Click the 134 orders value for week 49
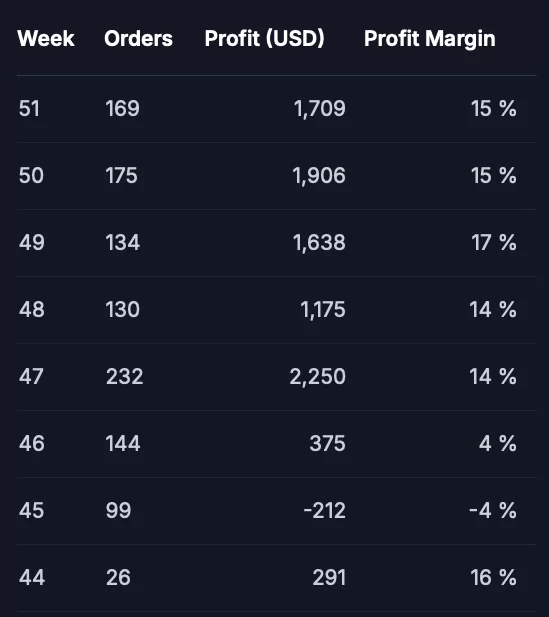Screen dimensions: 549x617 pos(122,242)
